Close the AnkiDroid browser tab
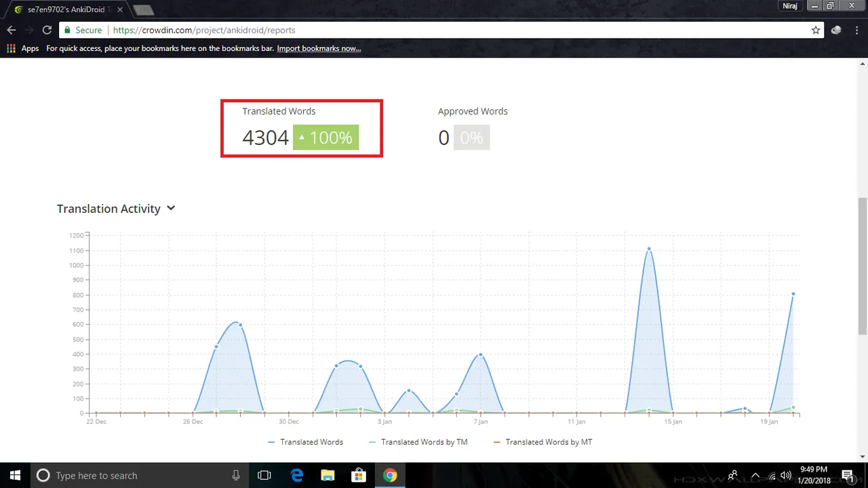 coord(119,9)
